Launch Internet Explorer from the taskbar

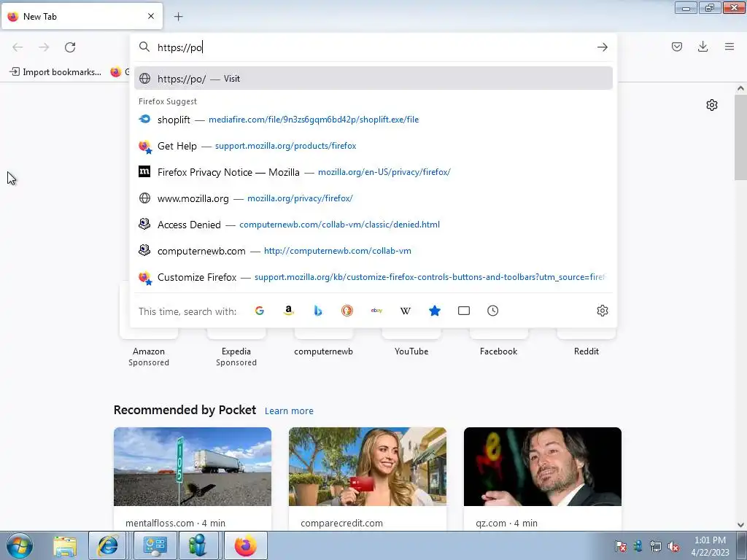tap(108, 545)
